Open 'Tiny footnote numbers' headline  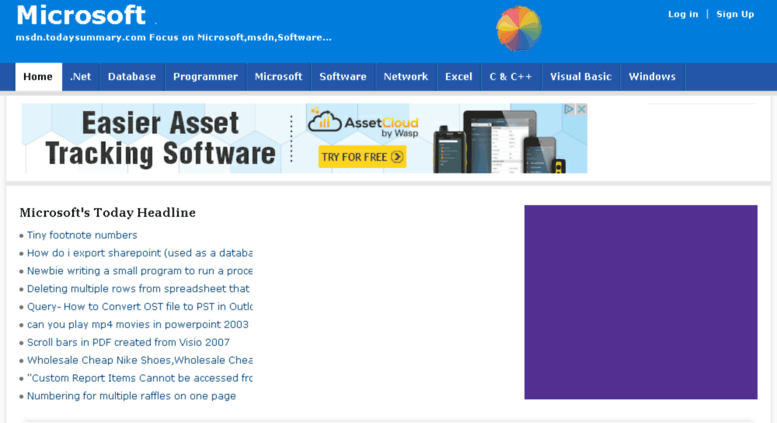pos(82,235)
